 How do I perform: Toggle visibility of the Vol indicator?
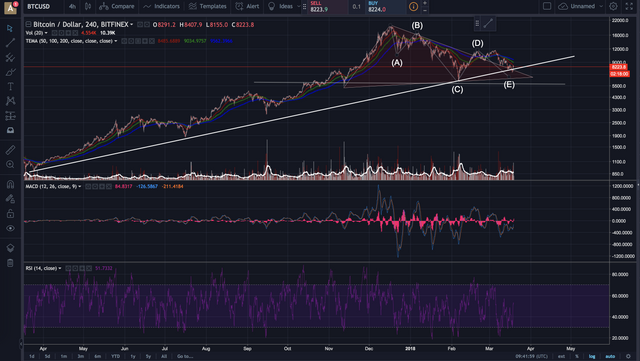tap(55, 33)
